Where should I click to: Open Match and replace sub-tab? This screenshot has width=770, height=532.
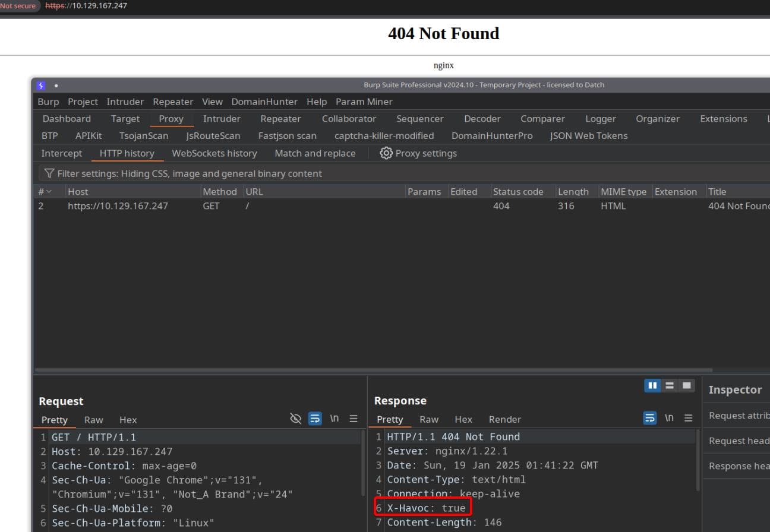pyautogui.click(x=315, y=153)
